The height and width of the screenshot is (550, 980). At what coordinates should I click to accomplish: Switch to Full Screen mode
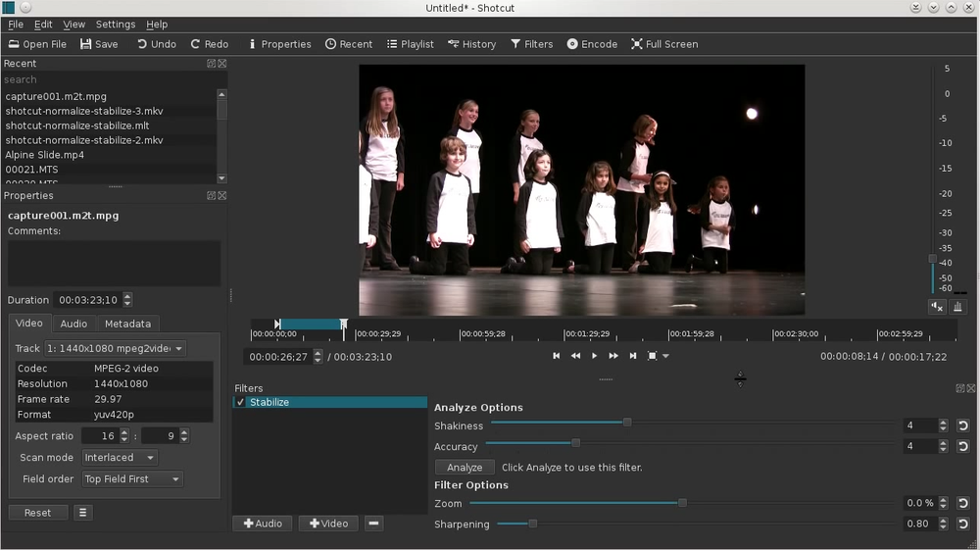click(664, 44)
